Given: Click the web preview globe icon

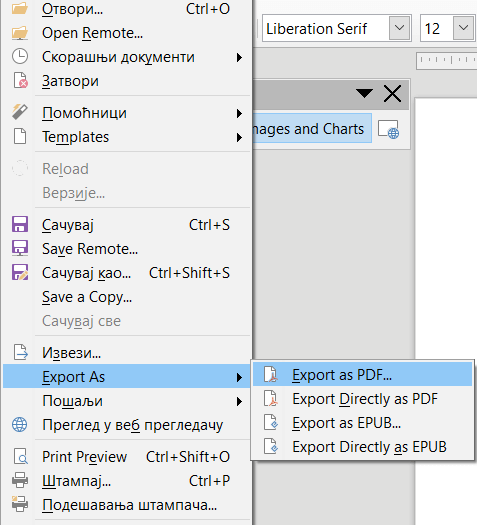Looking at the screenshot, I should pos(20,425).
